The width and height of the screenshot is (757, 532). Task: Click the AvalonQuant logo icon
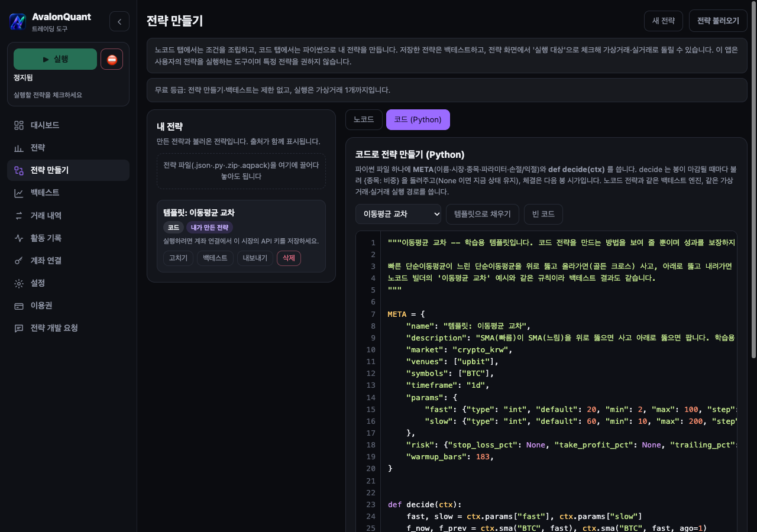(x=18, y=21)
